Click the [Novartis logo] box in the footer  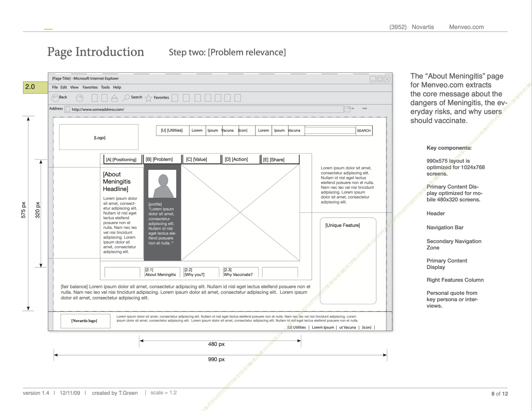[x=86, y=321]
